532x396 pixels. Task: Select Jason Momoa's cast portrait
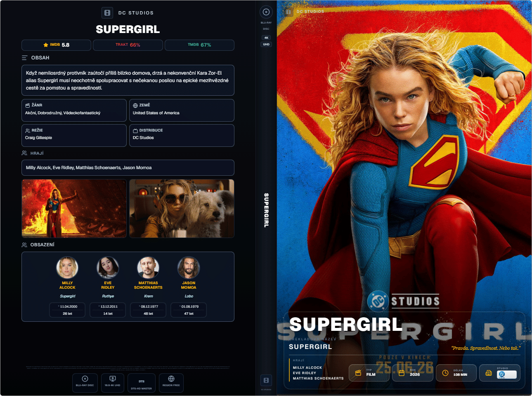pos(189,267)
